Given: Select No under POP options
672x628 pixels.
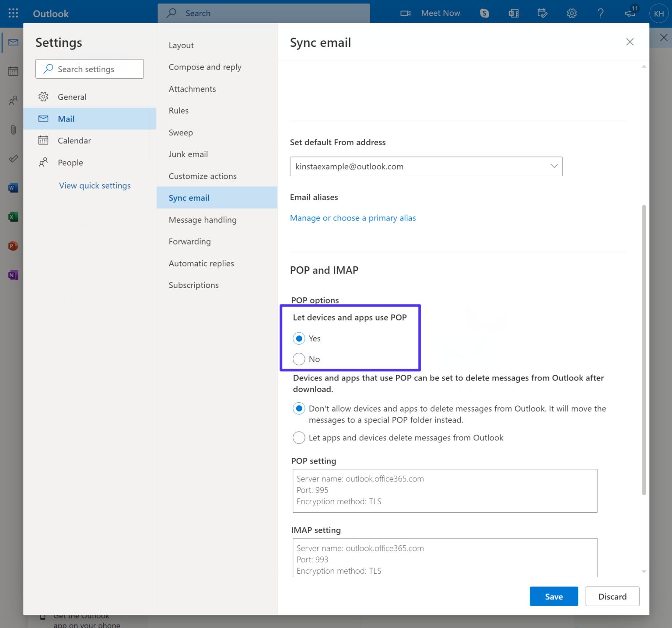Looking at the screenshot, I should click(299, 359).
